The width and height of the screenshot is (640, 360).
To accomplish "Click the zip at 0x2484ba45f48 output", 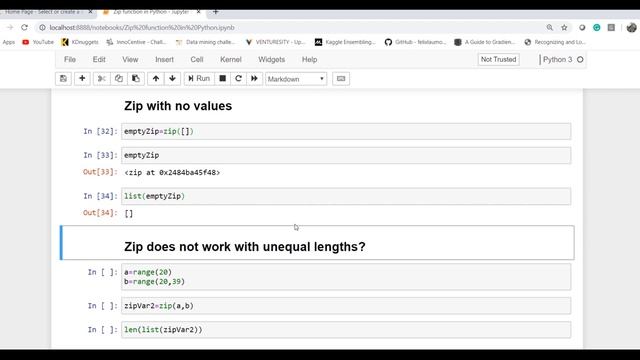I will pos(172,173).
